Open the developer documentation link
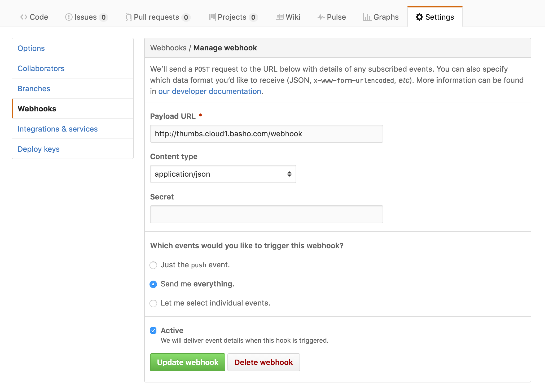Screen dimensions: 545x392 coord(210,91)
